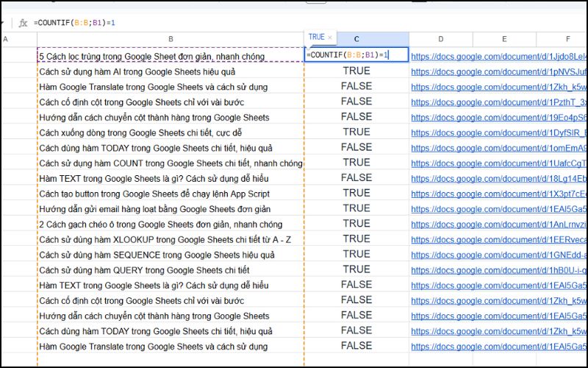The width and height of the screenshot is (588, 368).
Task: Select cell "5 Cách lọc trùng trong Google Sheet"
Action: click(x=151, y=56)
